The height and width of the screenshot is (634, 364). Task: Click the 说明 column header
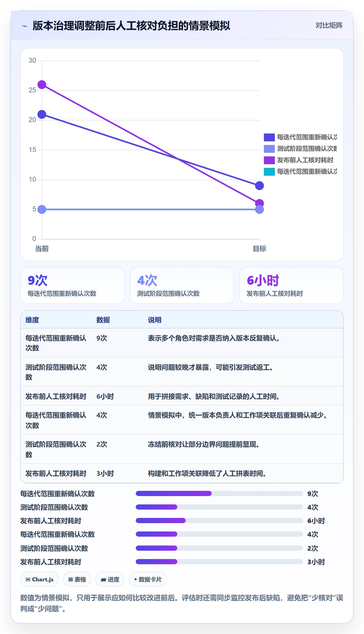[155, 320]
